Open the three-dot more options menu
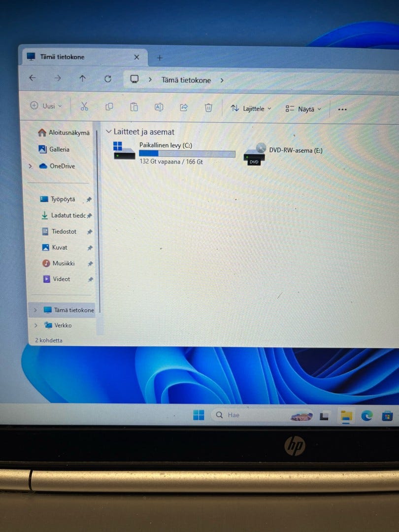The width and height of the screenshot is (399, 532). tap(342, 109)
